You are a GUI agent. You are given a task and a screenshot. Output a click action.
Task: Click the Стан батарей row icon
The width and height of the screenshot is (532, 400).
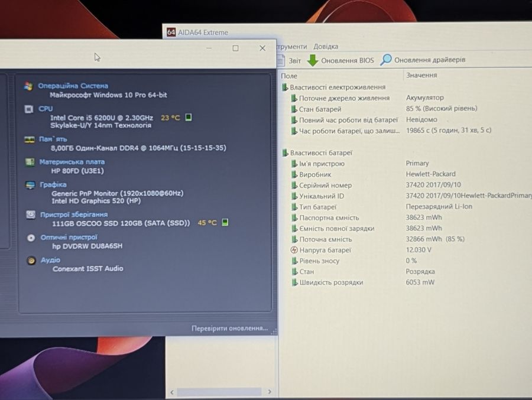pos(294,109)
